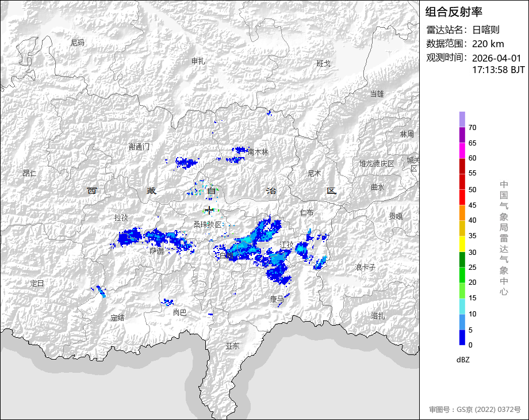Viewport: 529px width, 420px height.
Task: Click the bold 西 character on map
Action: click(x=92, y=191)
